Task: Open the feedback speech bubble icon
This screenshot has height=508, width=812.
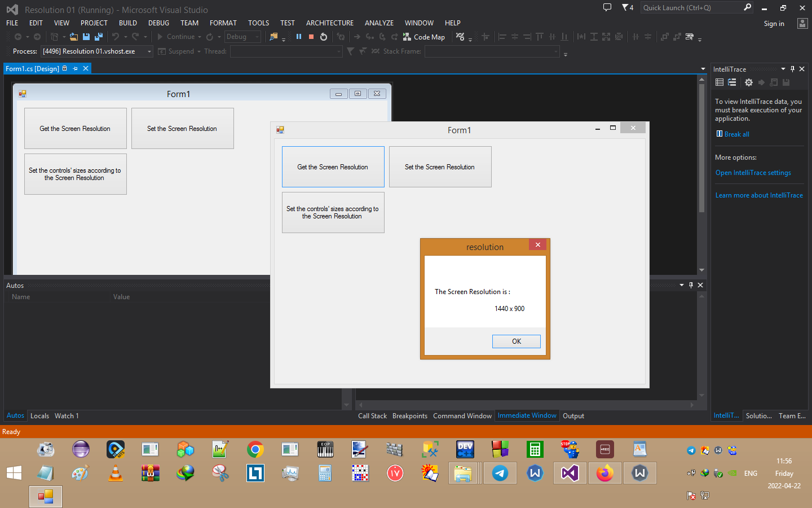Action: [607, 8]
